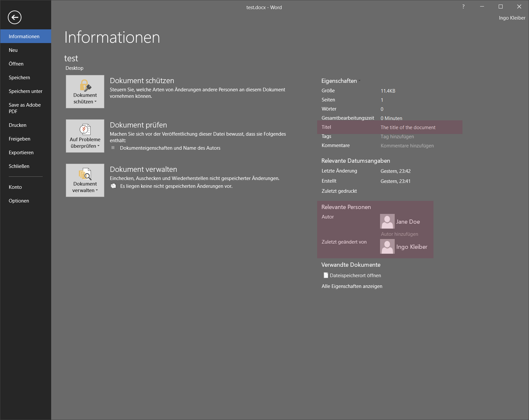Viewport: 529px width, 420px height.
Task: Click the Ingo Kleiber account name at top right
Action: [512, 18]
